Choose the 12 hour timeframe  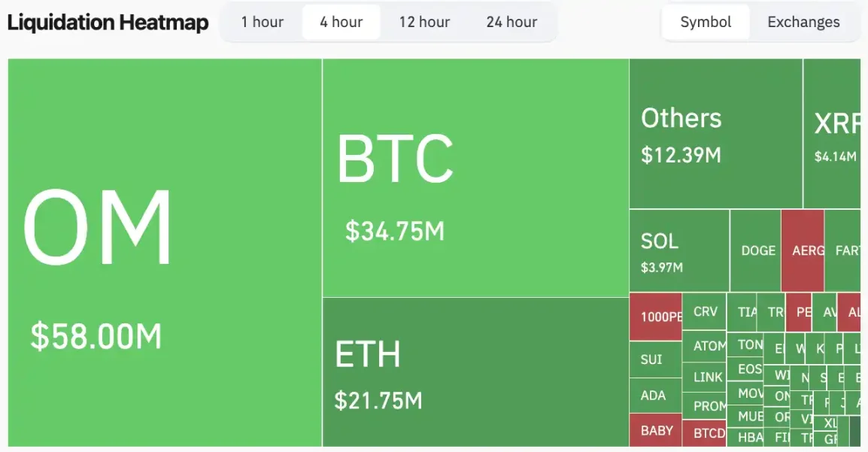tap(424, 22)
